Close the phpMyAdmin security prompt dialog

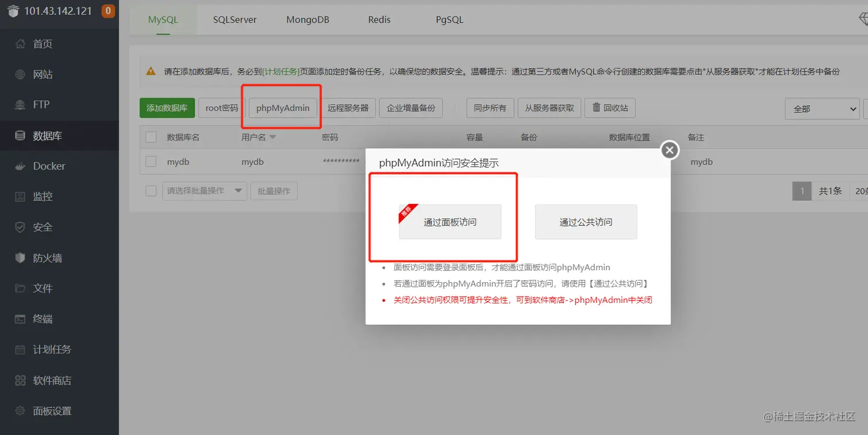pyautogui.click(x=669, y=150)
